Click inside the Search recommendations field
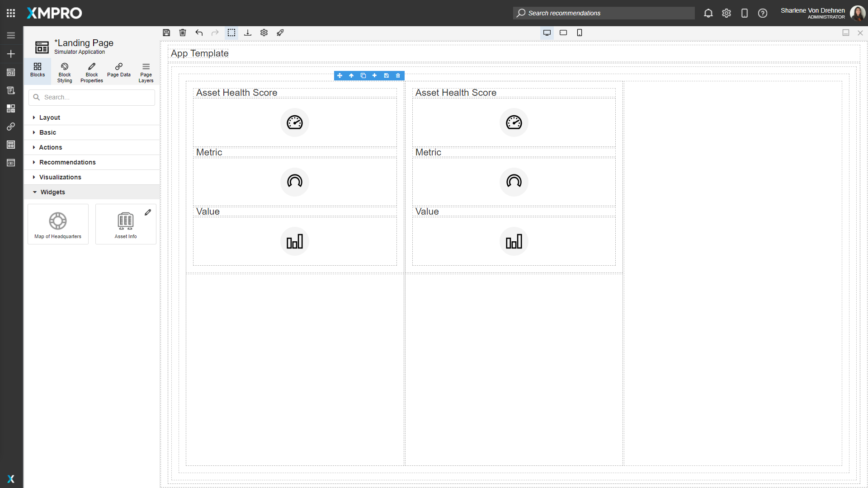This screenshot has height=488, width=868. 604,13
